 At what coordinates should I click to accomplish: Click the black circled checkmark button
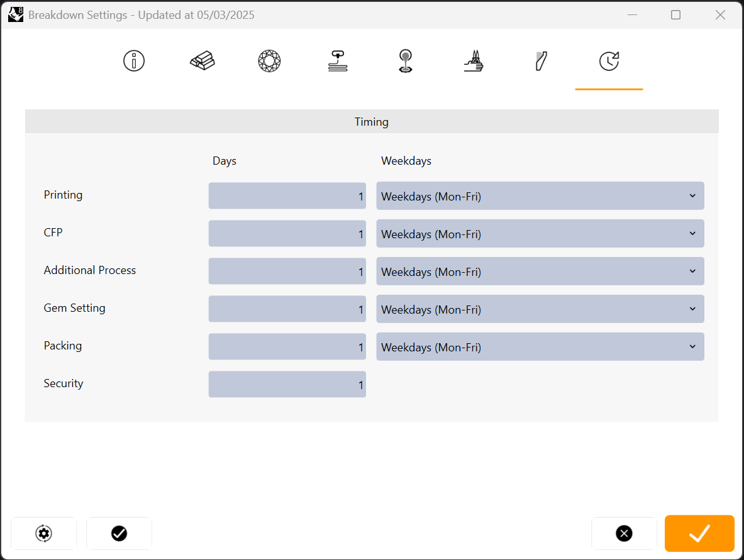click(119, 534)
